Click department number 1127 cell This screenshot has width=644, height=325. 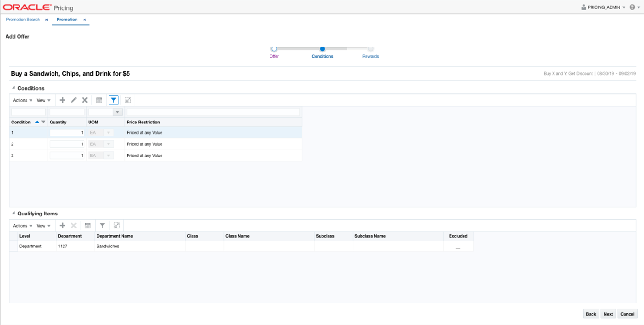point(75,246)
